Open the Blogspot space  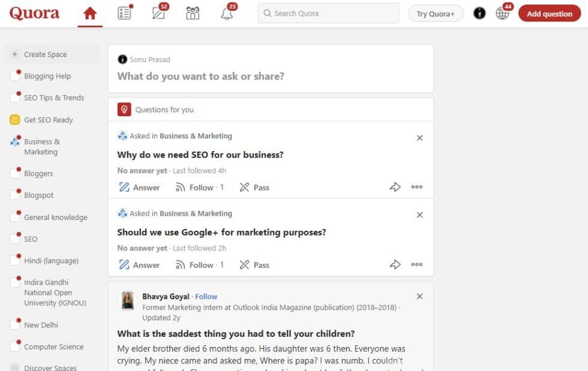point(38,195)
